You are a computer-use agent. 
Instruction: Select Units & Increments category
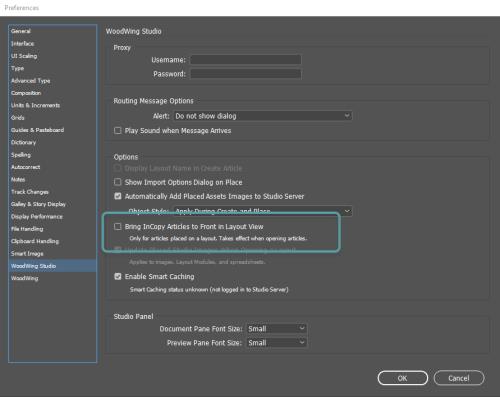(35, 105)
